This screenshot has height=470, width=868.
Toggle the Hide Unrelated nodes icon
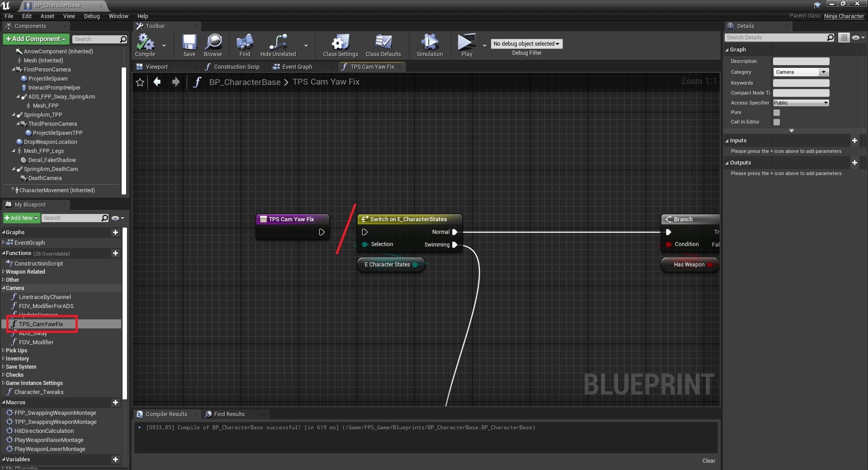coord(278,43)
